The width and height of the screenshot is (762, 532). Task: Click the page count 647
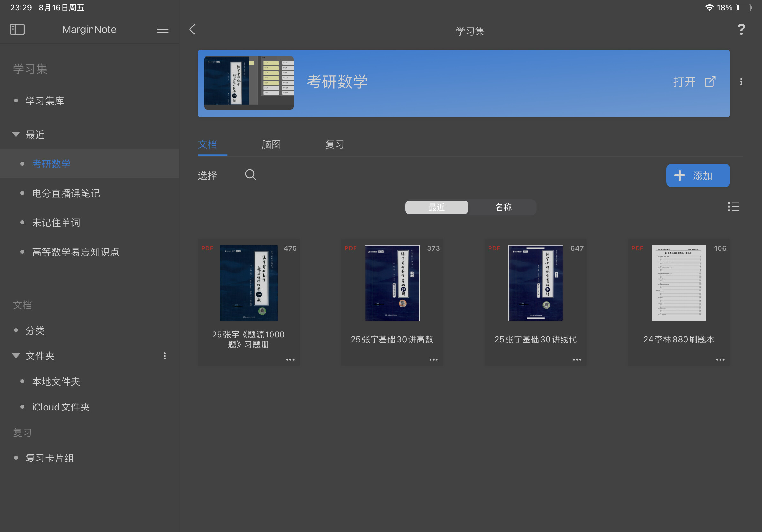click(x=577, y=248)
